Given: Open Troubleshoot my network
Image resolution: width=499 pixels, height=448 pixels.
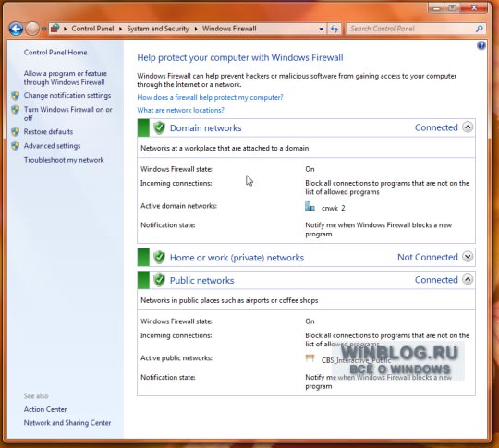Looking at the screenshot, I should point(64,160).
